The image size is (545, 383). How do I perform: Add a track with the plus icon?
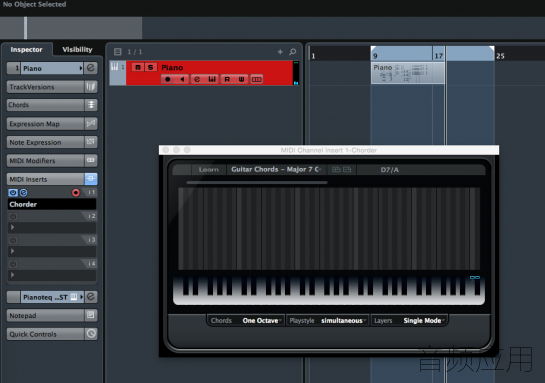[x=280, y=52]
